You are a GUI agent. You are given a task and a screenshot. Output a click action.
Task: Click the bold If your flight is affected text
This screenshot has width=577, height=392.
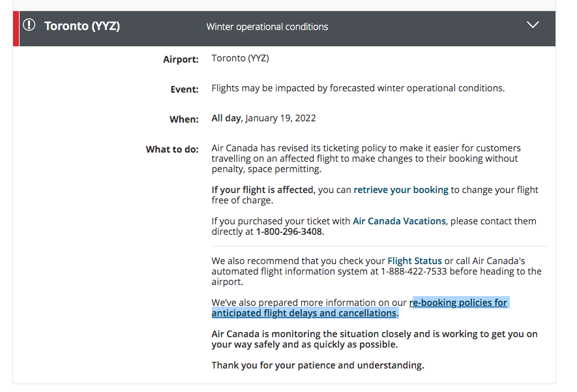(x=263, y=190)
